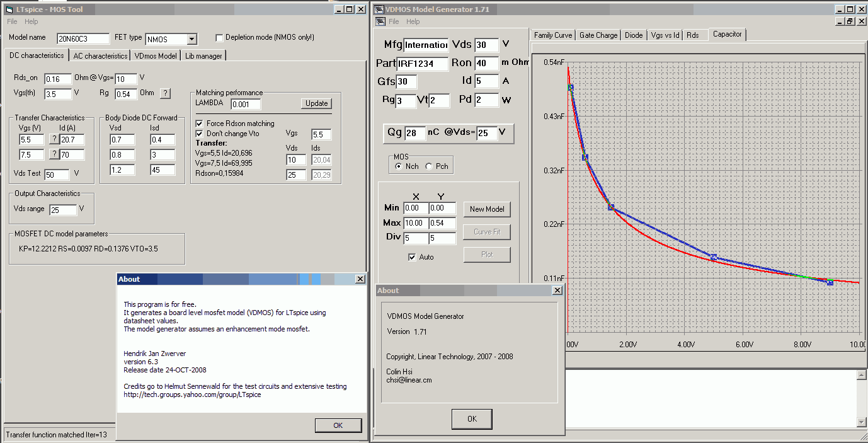
Task: Click the question mark button next to Rg
Action: [165, 93]
